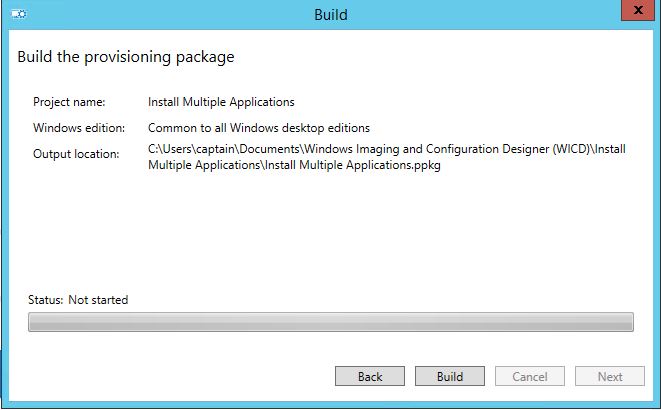Viewport: 661px width, 410px height.
Task: Click the "Not started" status value
Action: (x=98, y=300)
